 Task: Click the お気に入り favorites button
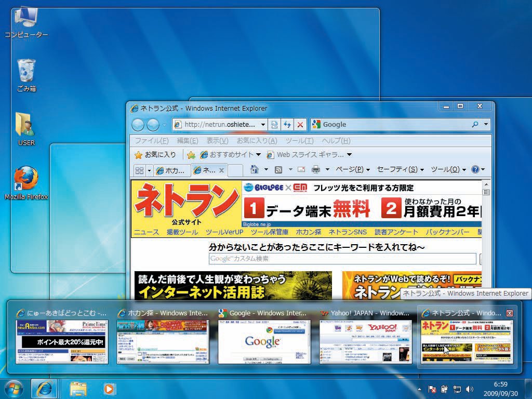click(155, 155)
